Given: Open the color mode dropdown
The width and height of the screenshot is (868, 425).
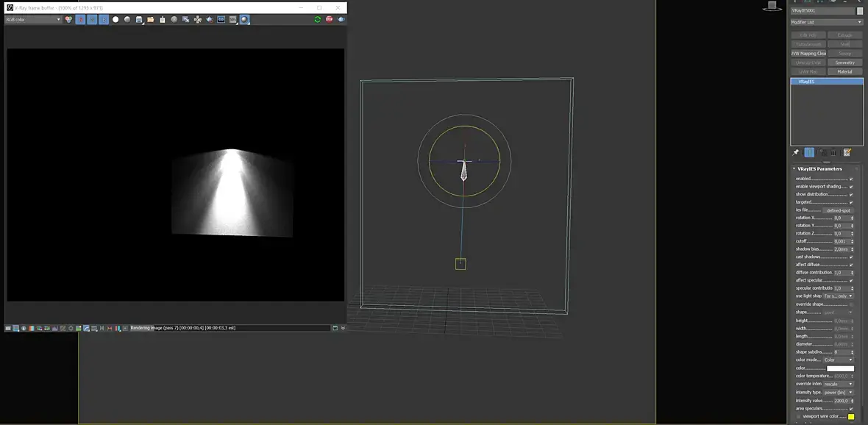Looking at the screenshot, I should [838, 360].
